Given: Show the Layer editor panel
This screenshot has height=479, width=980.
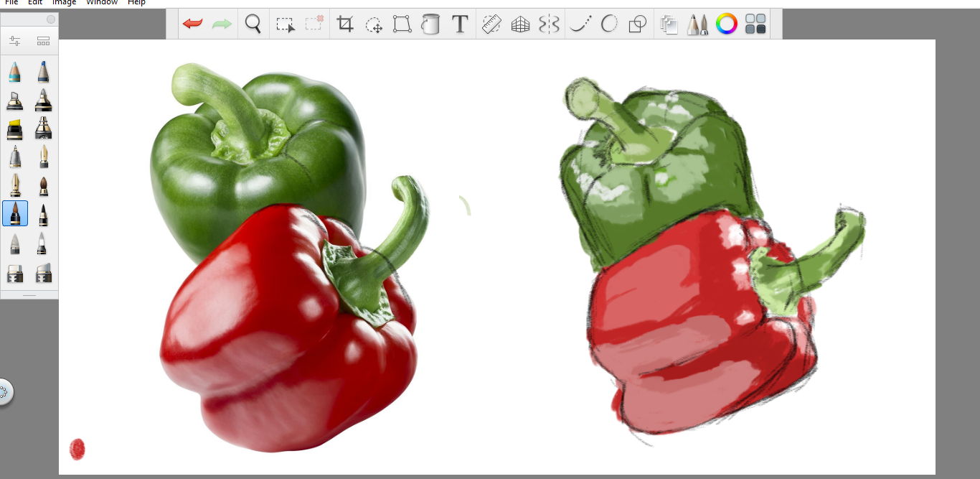Looking at the screenshot, I should 669,24.
